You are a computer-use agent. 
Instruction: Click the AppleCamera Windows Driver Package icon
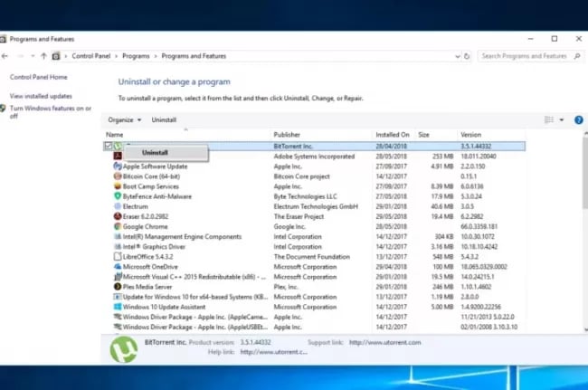point(118,317)
